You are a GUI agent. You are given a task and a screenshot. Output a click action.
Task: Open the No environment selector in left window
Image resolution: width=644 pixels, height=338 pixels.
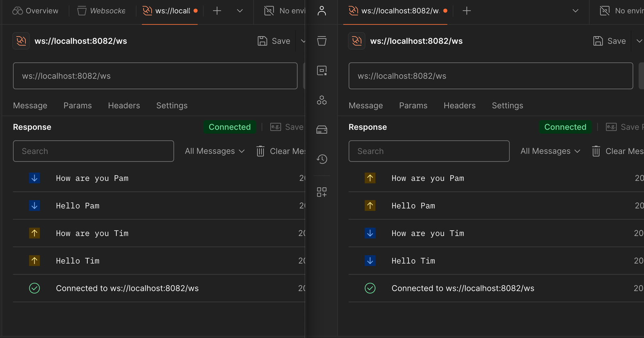pos(285,11)
